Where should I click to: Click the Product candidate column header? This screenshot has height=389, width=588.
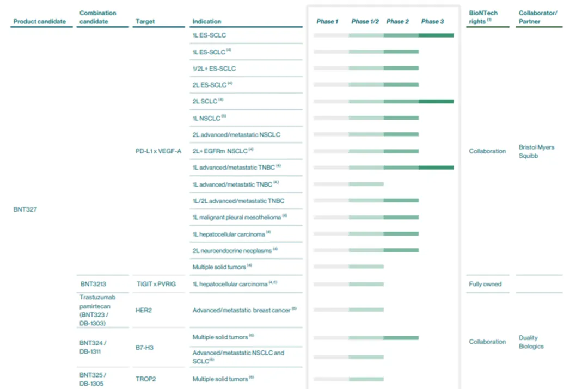39,22
